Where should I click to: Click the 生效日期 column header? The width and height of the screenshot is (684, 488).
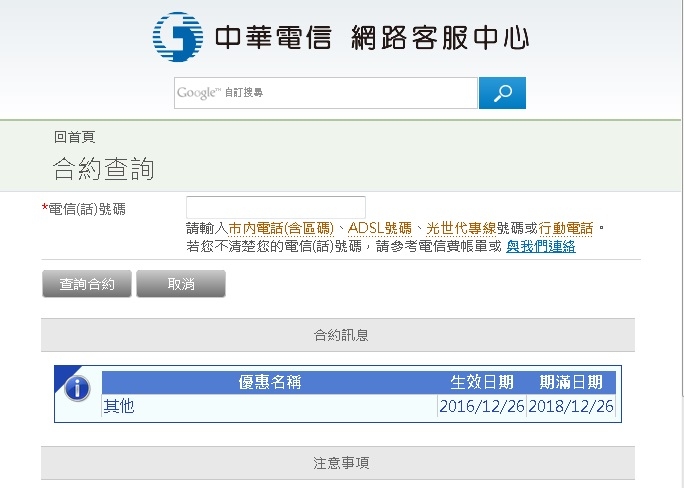point(482,382)
